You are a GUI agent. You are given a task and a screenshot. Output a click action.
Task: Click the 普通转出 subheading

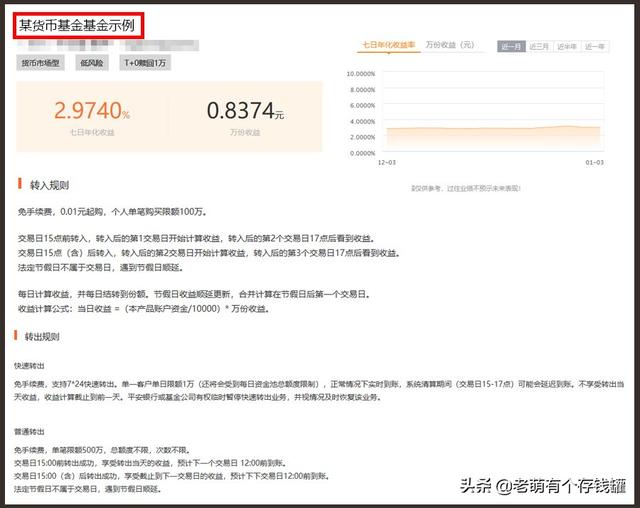[29, 432]
